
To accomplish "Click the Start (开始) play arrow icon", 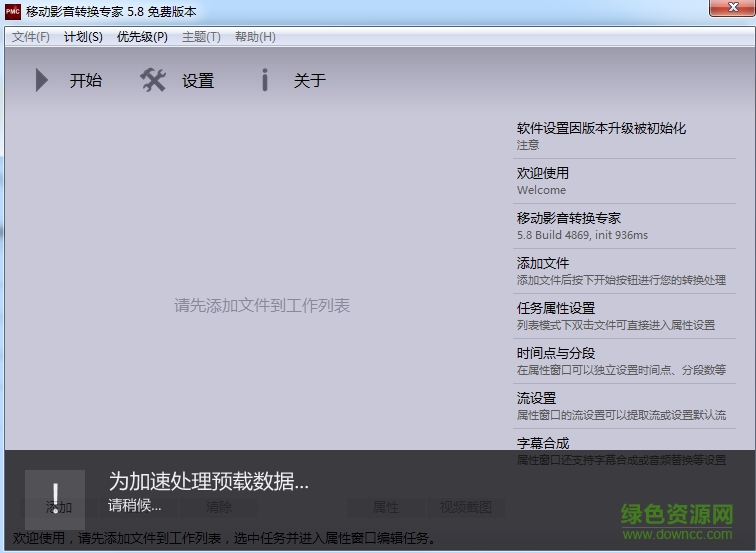I will click(x=42, y=80).
